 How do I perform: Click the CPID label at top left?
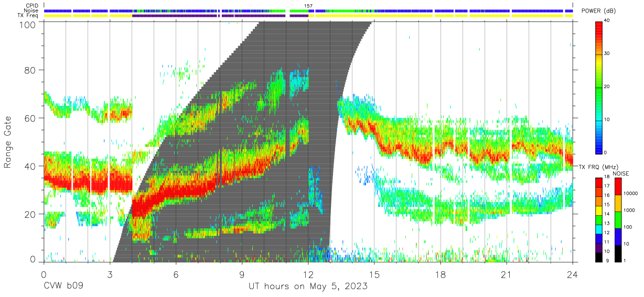click(32, 6)
